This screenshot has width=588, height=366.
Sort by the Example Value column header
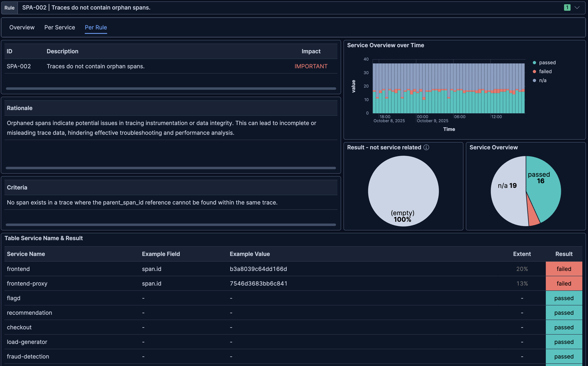250,254
